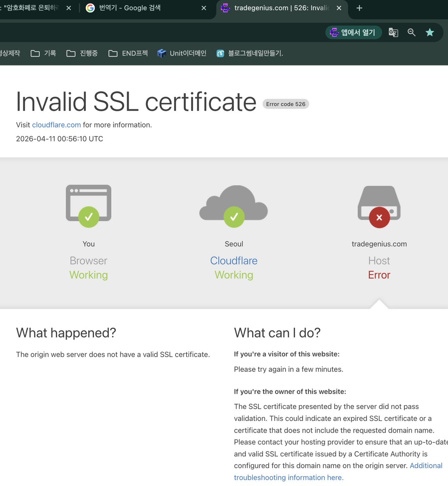This screenshot has height=486, width=448.
Task: Click the red 'Error' status text
Action: (379, 275)
